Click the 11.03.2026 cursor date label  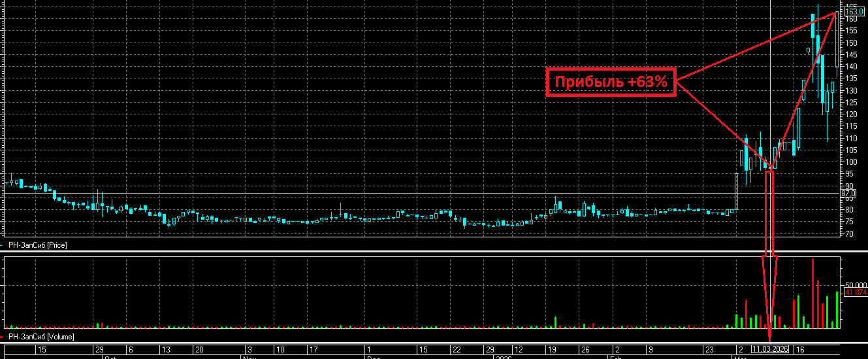click(x=770, y=349)
